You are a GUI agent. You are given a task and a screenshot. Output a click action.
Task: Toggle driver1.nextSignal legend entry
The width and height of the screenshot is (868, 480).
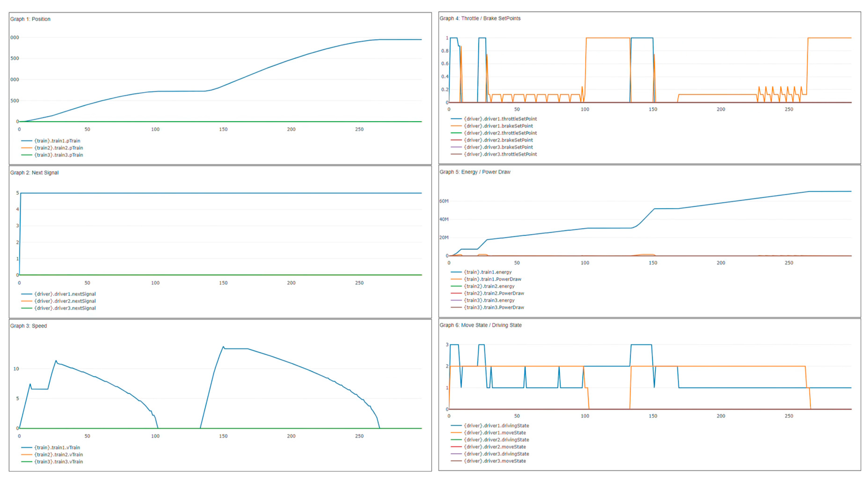(x=59, y=294)
